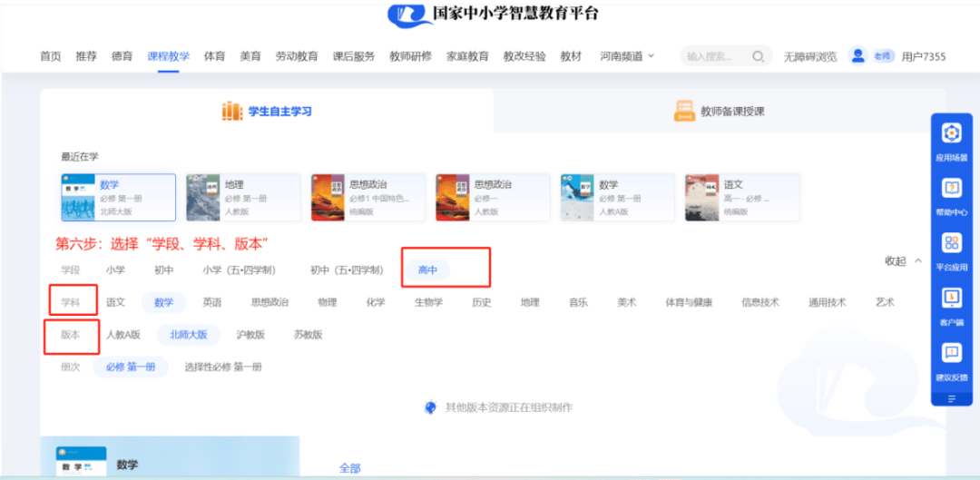The width and height of the screenshot is (980, 480).
Task: Click the 数学 textbook cover at bottom
Action: [81, 463]
